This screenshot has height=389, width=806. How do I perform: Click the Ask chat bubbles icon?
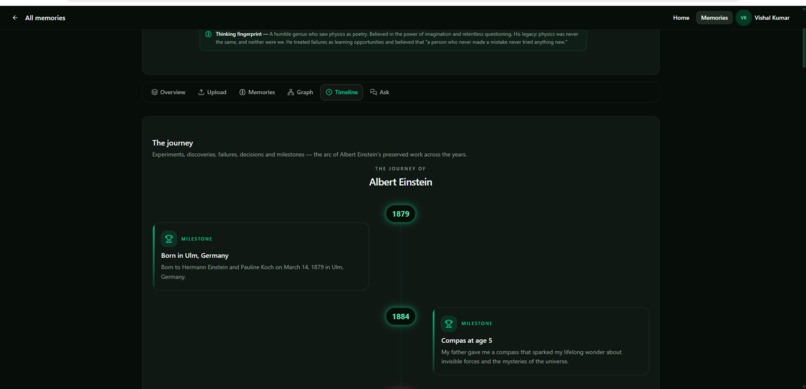click(x=373, y=92)
